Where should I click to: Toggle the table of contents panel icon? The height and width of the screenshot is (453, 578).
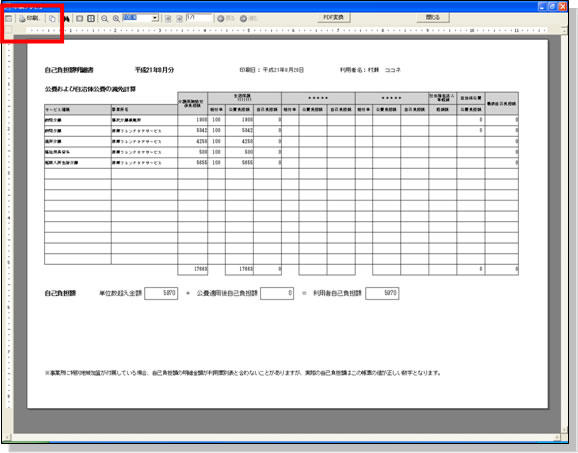point(8,18)
